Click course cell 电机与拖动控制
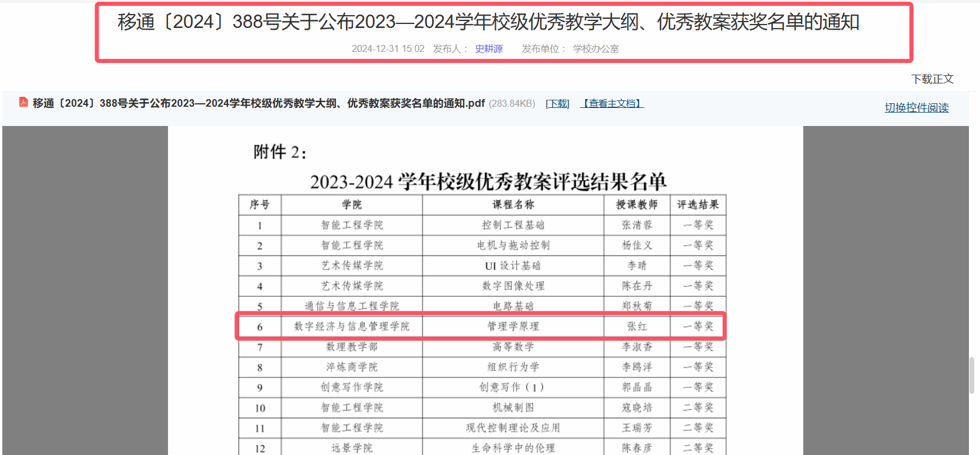980x455 pixels. pos(513,246)
